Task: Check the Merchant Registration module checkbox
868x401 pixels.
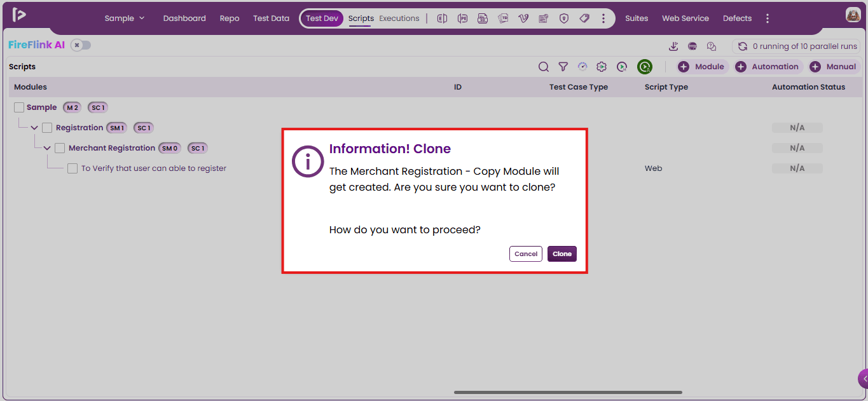Action: pos(60,148)
